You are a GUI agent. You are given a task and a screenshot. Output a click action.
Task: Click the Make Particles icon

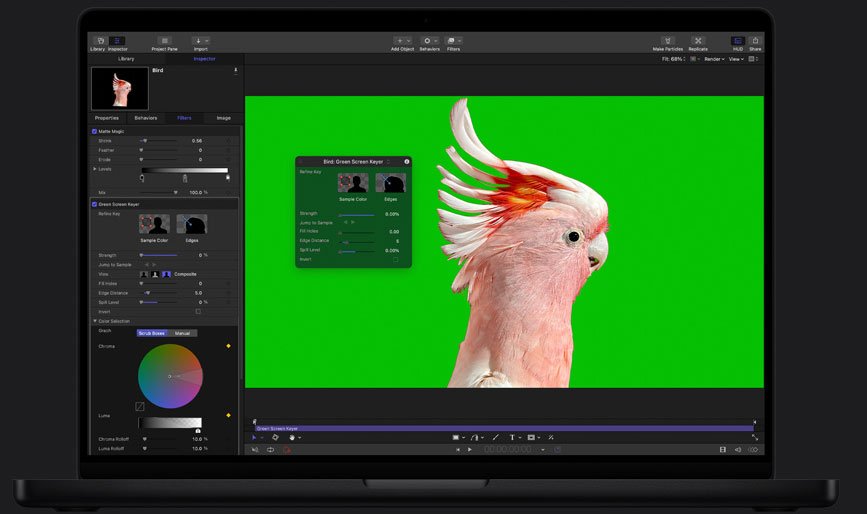tap(667, 41)
